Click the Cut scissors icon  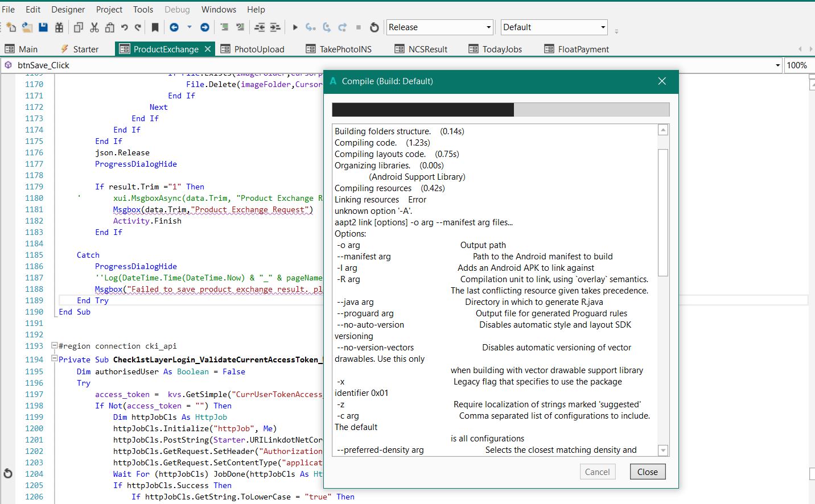(94, 27)
